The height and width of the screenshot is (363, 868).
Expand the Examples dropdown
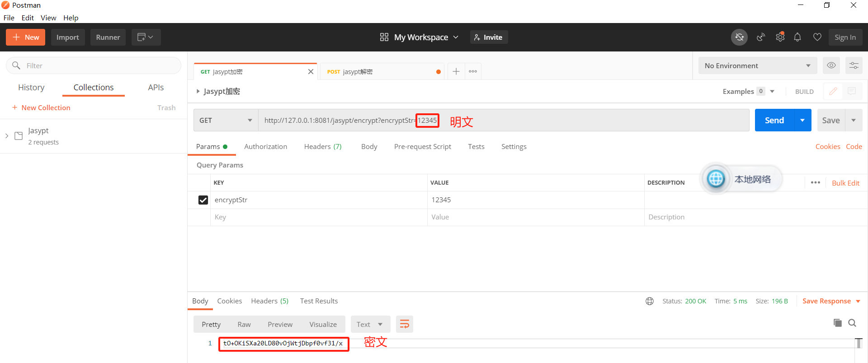pyautogui.click(x=772, y=91)
